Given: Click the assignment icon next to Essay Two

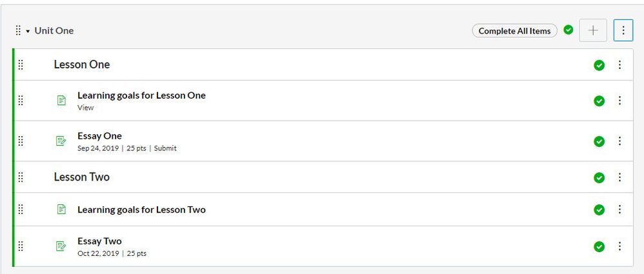Looking at the screenshot, I should click(61, 246).
